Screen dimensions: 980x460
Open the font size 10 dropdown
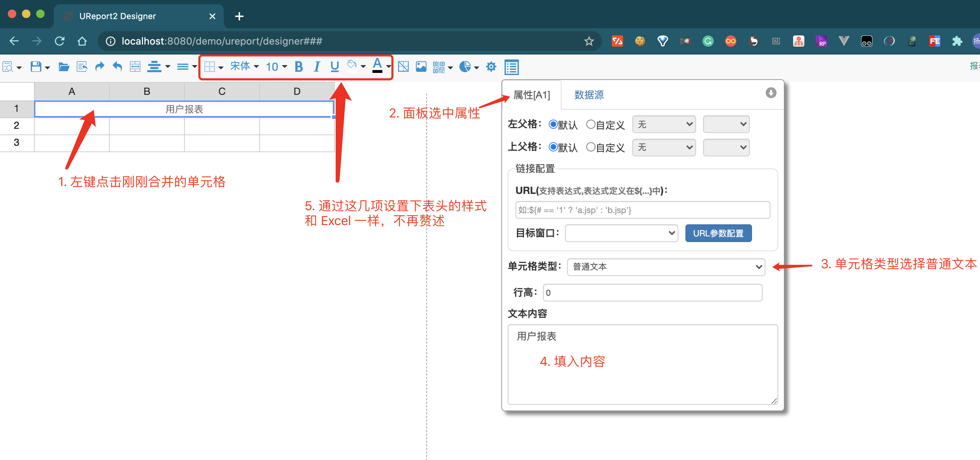[x=276, y=67]
